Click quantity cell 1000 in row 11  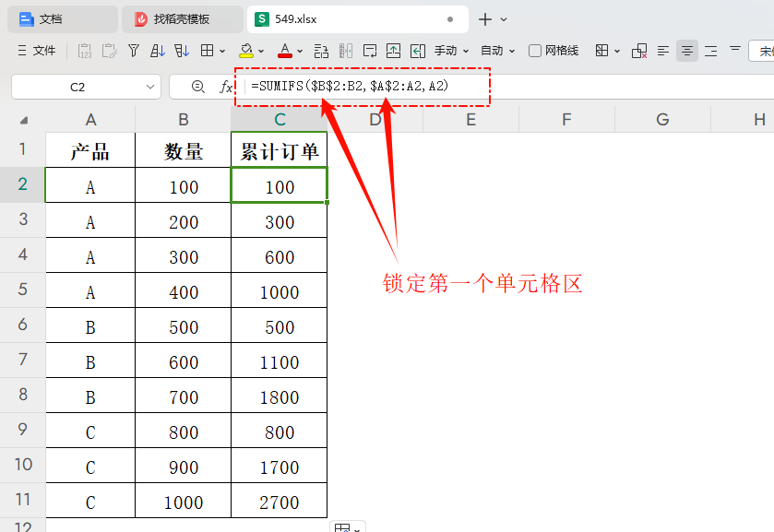click(184, 501)
